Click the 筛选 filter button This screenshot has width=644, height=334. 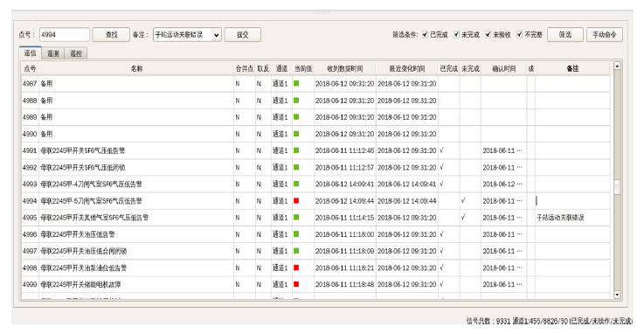click(565, 35)
